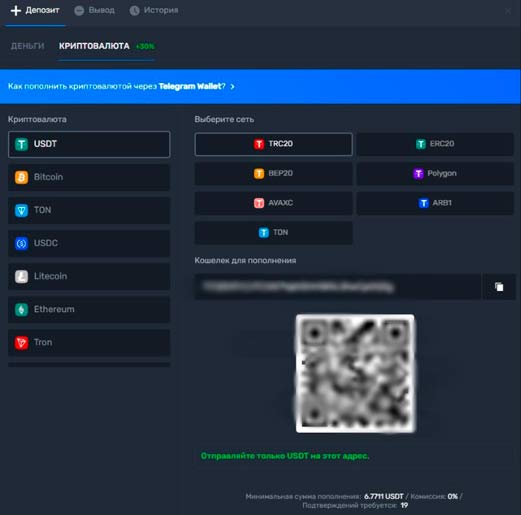The height and width of the screenshot is (515, 521).
Task: Pick the ARB1 network
Action: click(435, 203)
